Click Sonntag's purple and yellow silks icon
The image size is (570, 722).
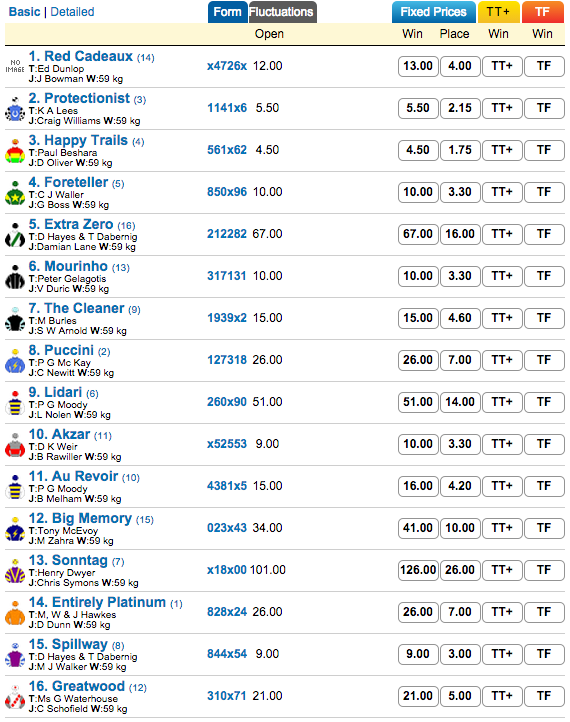pos(15,571)
